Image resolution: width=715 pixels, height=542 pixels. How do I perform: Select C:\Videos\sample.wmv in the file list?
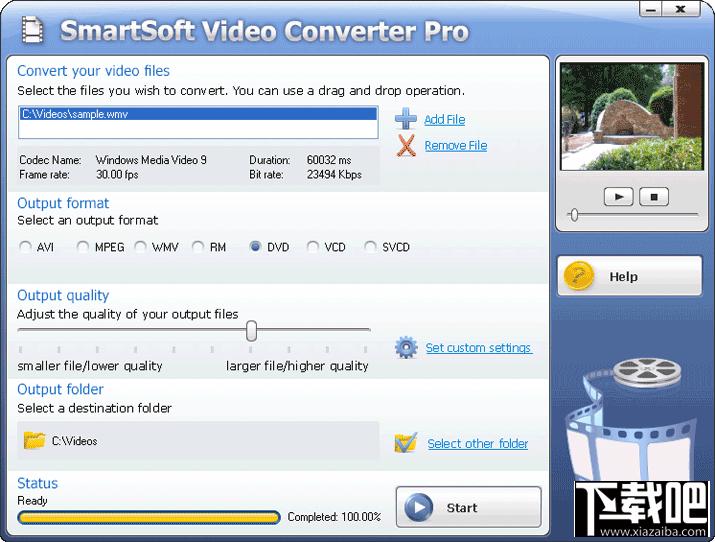[x=198, y=114]
